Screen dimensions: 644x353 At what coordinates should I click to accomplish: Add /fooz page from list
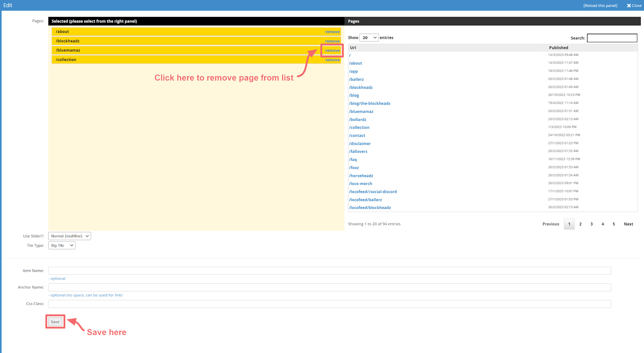[354, 167]
